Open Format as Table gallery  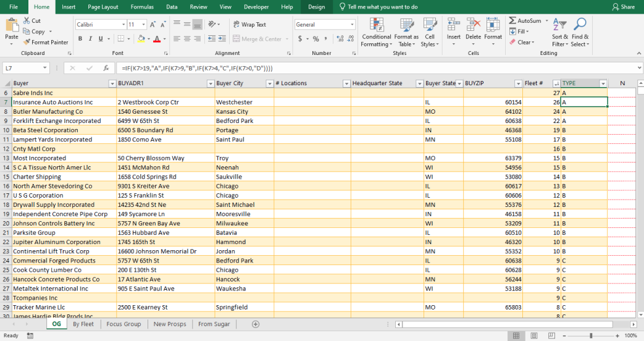pos(407,32)
